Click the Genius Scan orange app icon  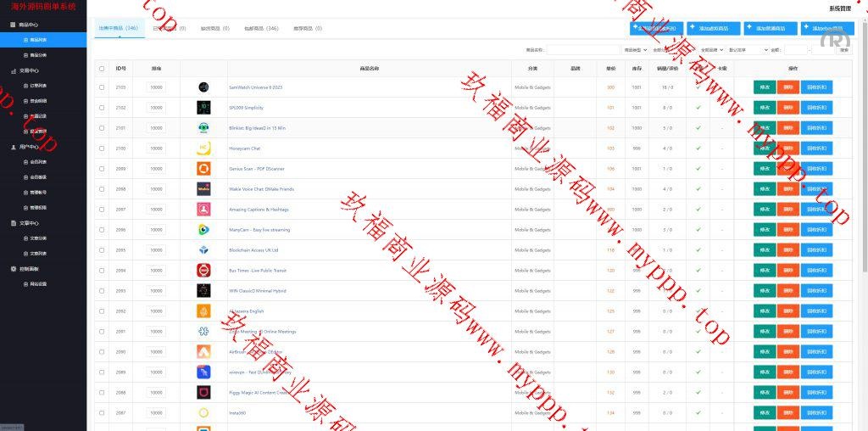coord(203,169)
